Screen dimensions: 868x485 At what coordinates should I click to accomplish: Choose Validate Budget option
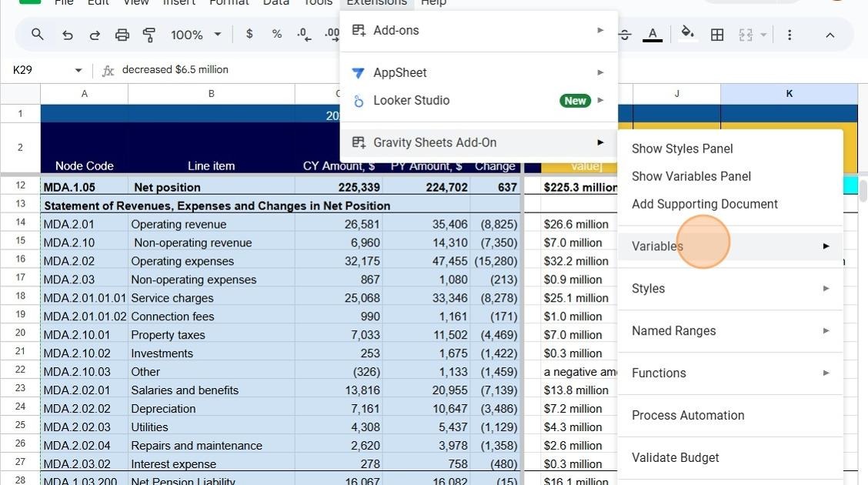pyautogui.click(x=675, y=457)
